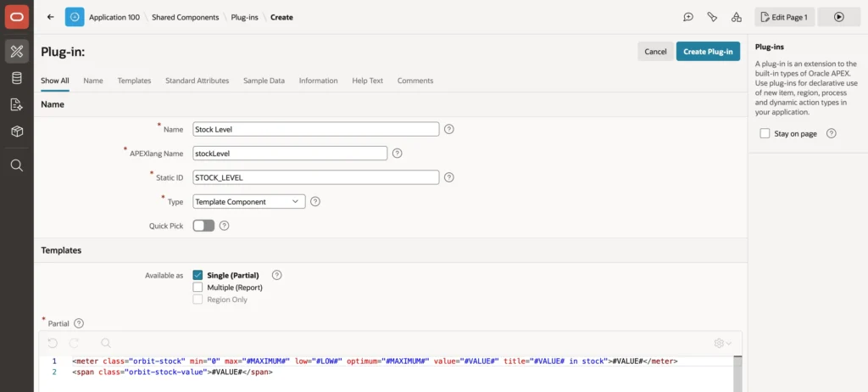Show help for Type field
868x392 pixels.
click(315, 202)
